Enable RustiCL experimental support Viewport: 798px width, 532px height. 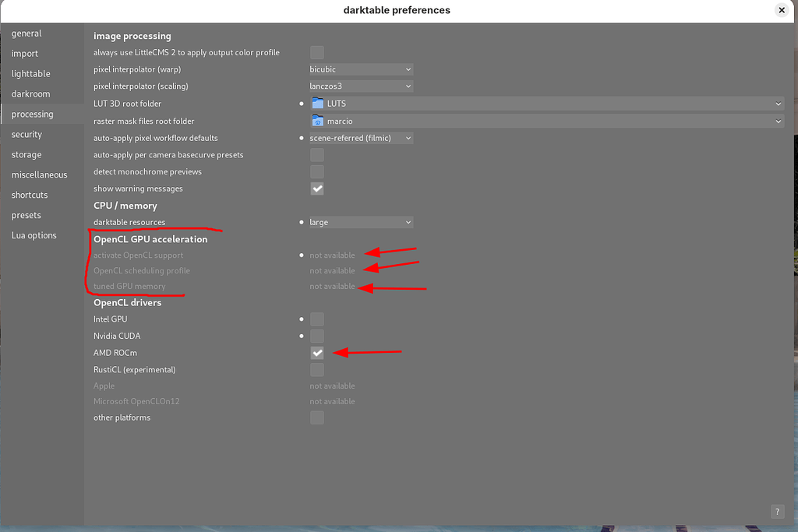pyautogui.click(x=317, y=369)
